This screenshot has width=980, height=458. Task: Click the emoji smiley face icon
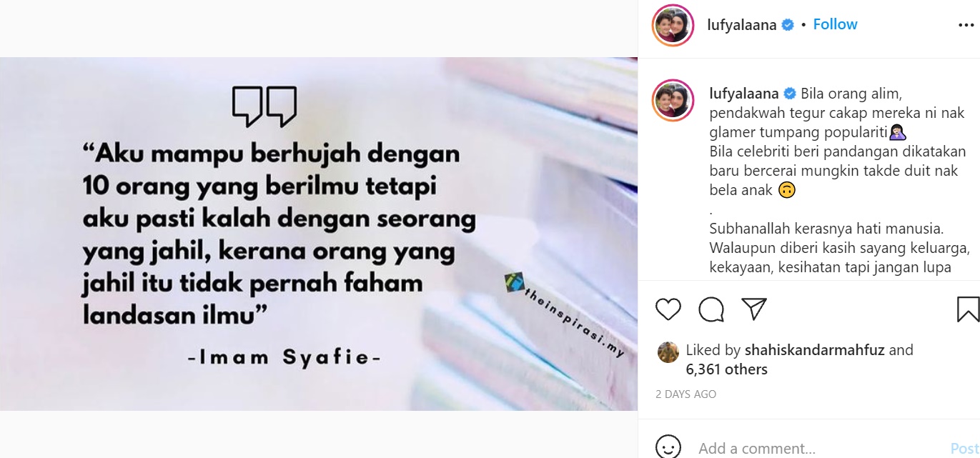668,448
